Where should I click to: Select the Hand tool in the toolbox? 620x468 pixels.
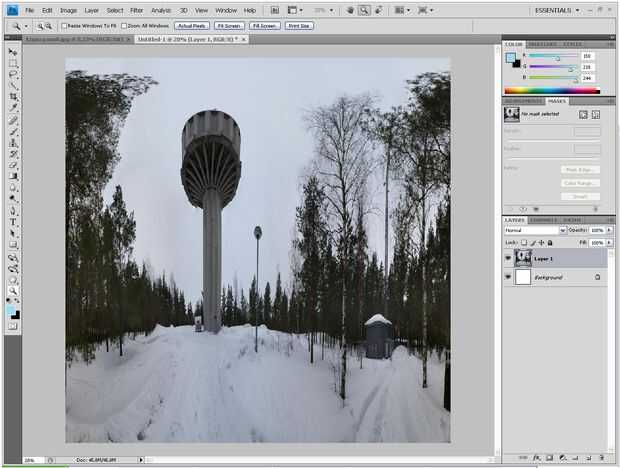tap(13, 280)
